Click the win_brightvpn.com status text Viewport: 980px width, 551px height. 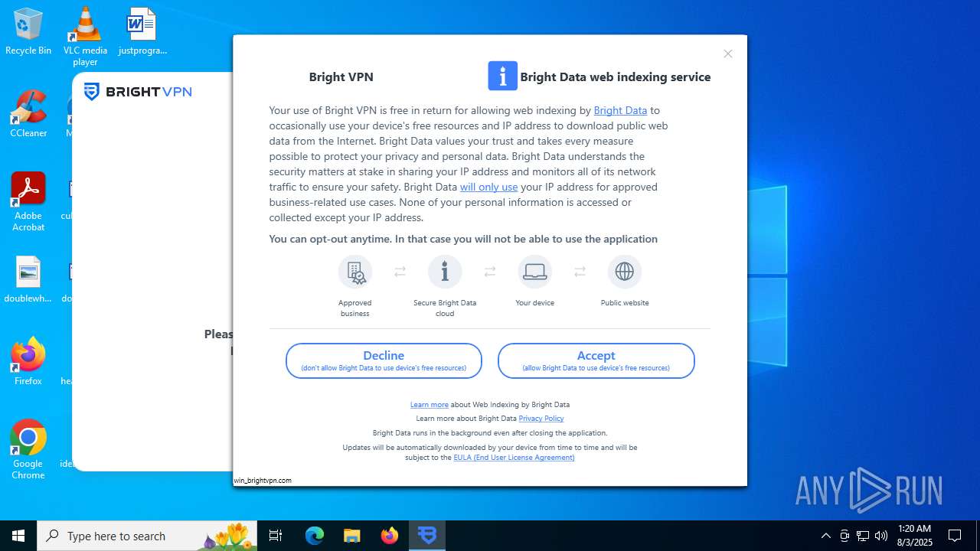coord(263,481)
